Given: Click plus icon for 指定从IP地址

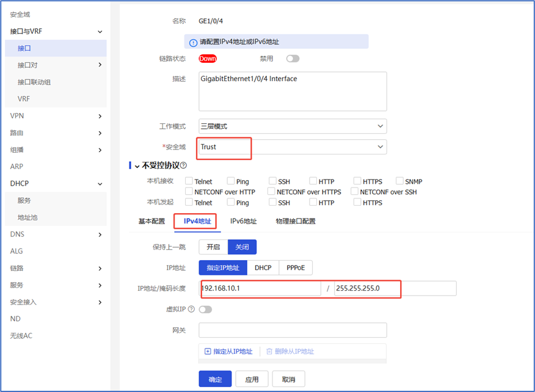Looking at the screenshot, I should 208,352.
